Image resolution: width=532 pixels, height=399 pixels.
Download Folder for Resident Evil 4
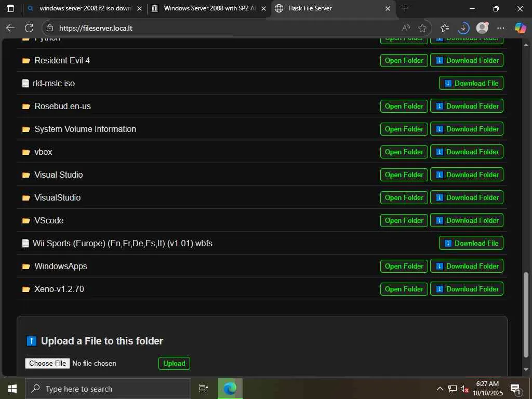467,60
